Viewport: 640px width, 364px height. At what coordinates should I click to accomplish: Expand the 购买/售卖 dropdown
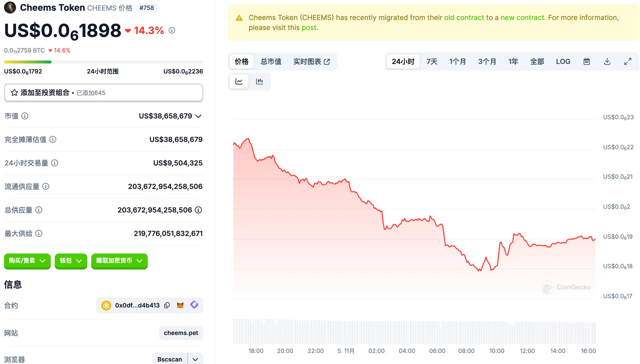pos(27,261)
